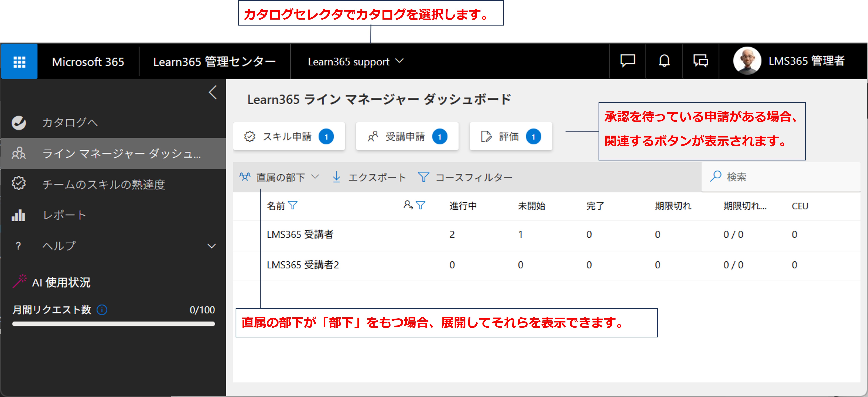Go to カタログへ
This screenshot has height=397, width=868.
[x=70, y=123]
